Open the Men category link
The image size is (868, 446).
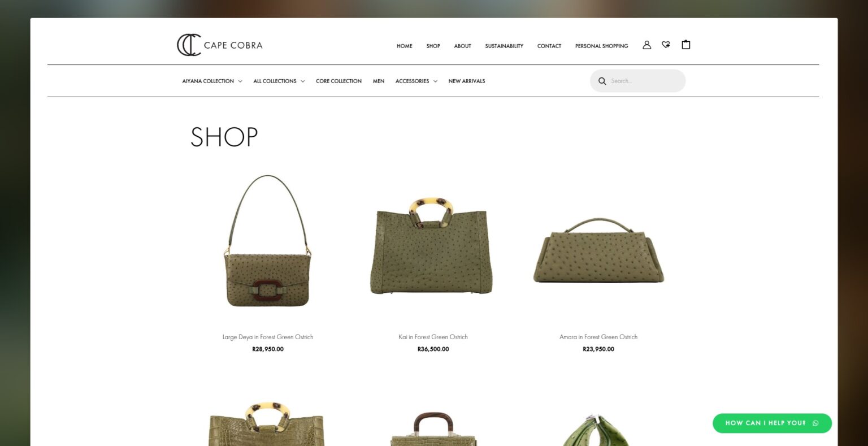379,81
